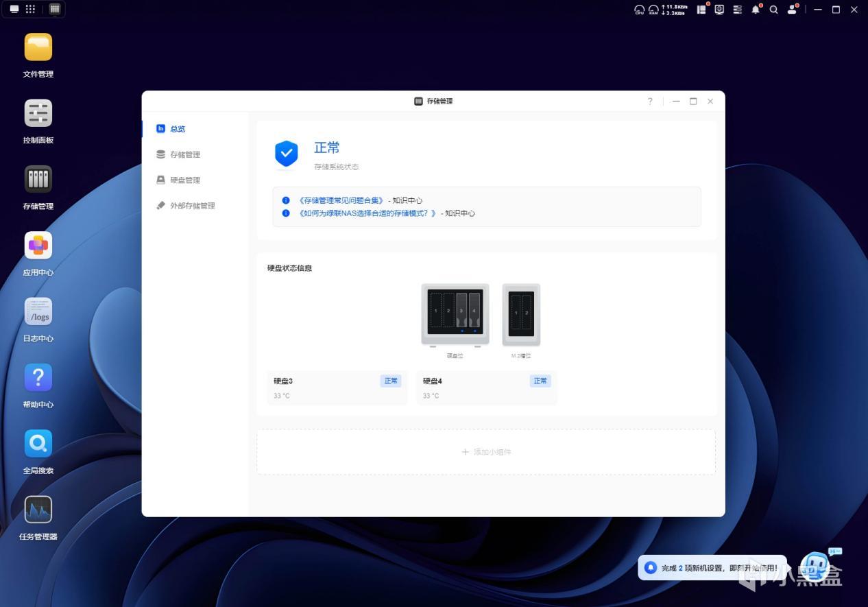Screen dimensions: 868x607
Task: Click the 正常 badge on 硬盘4
Action: [540, 381]
